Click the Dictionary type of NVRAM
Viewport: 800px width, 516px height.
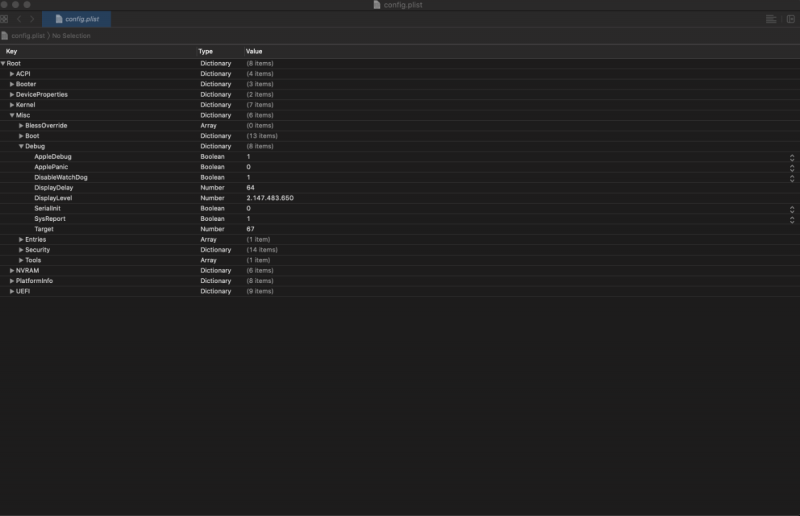[216, 271]
